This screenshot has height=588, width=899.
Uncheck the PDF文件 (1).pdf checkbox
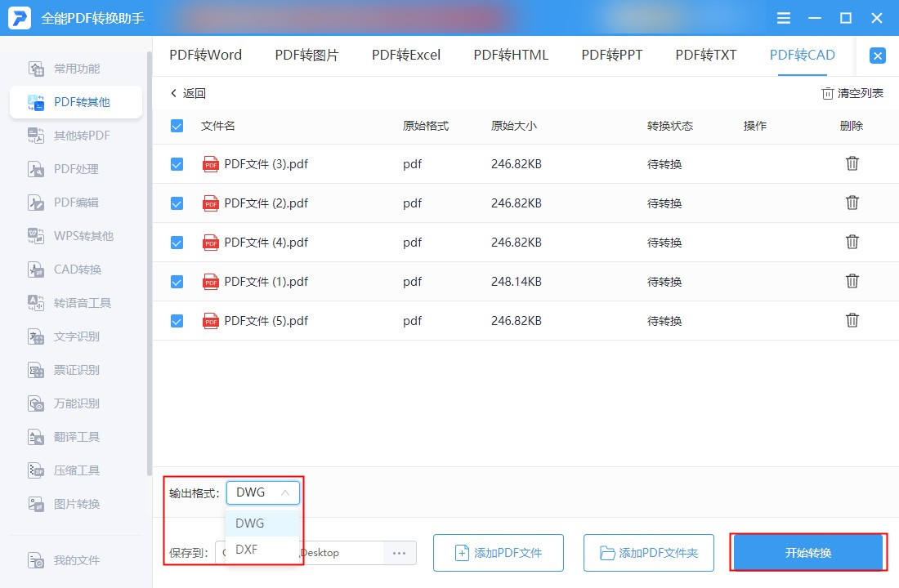pos(177,282)
